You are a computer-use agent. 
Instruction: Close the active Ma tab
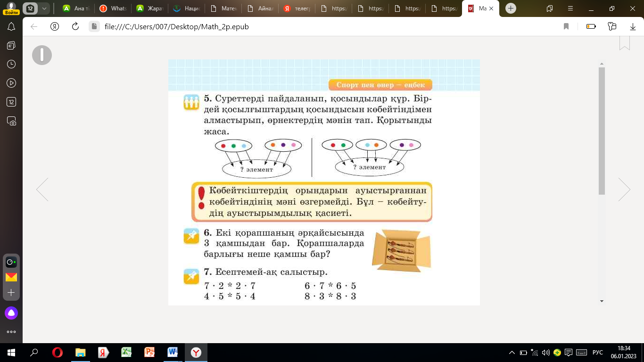492,8
